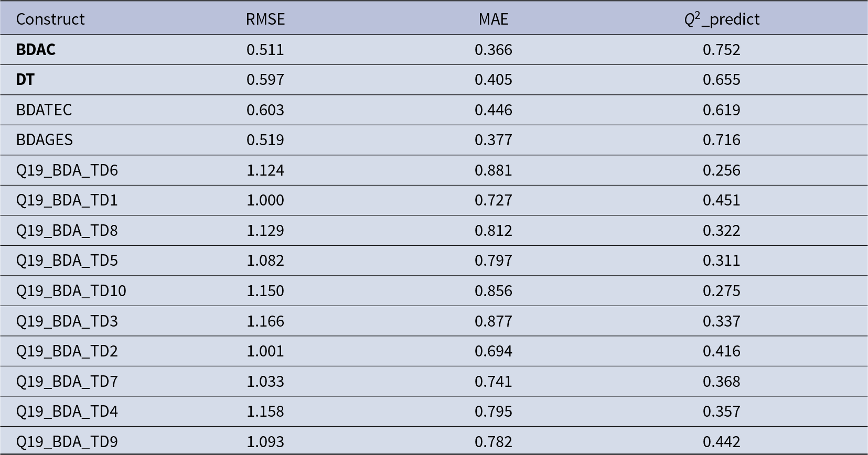Screen dimensions: 868x455
Task: Click the Q19_BDA_TD2 label
Action: 67,351
